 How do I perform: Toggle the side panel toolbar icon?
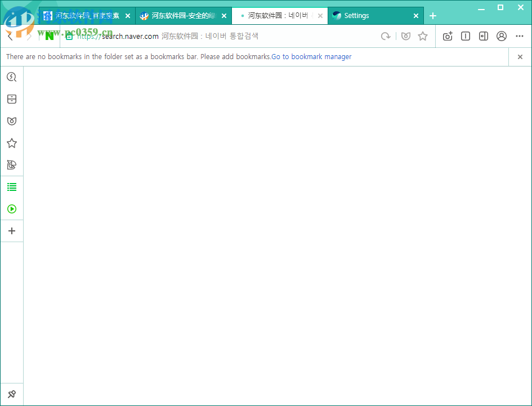pyautogui.click(x=484, y=36)
